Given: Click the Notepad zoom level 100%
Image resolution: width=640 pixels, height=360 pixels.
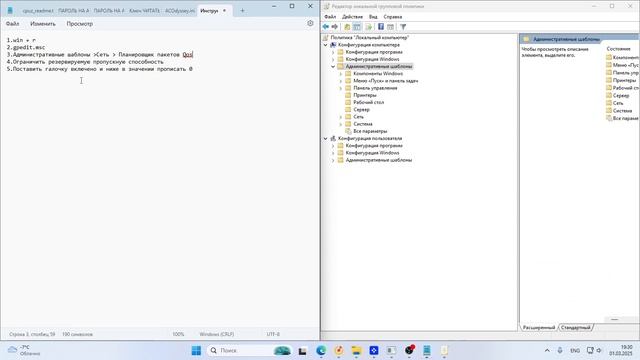Looking at the screenshot, I should tap(178, 334).
